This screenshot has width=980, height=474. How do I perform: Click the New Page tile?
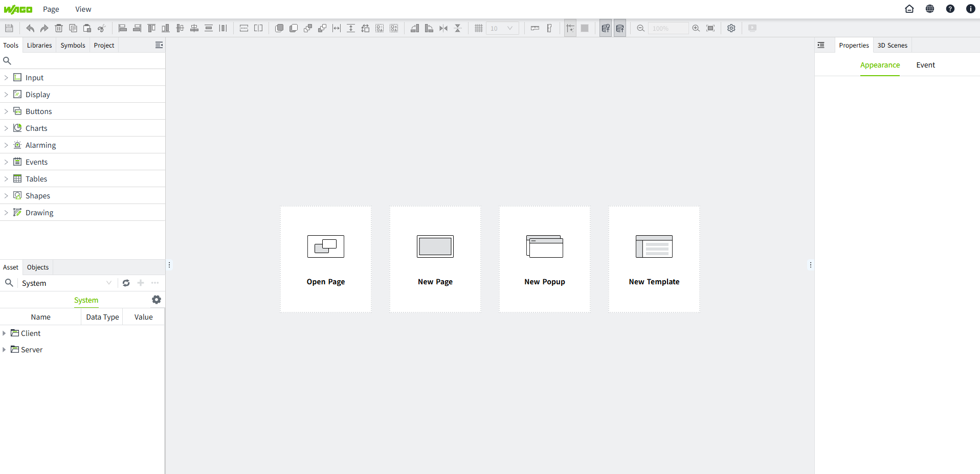tap(435, 259)
